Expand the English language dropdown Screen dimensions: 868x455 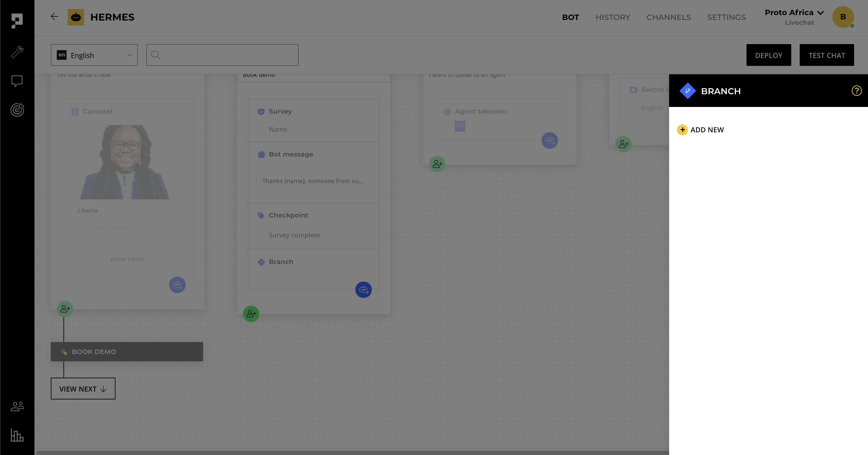coord(94,55)
